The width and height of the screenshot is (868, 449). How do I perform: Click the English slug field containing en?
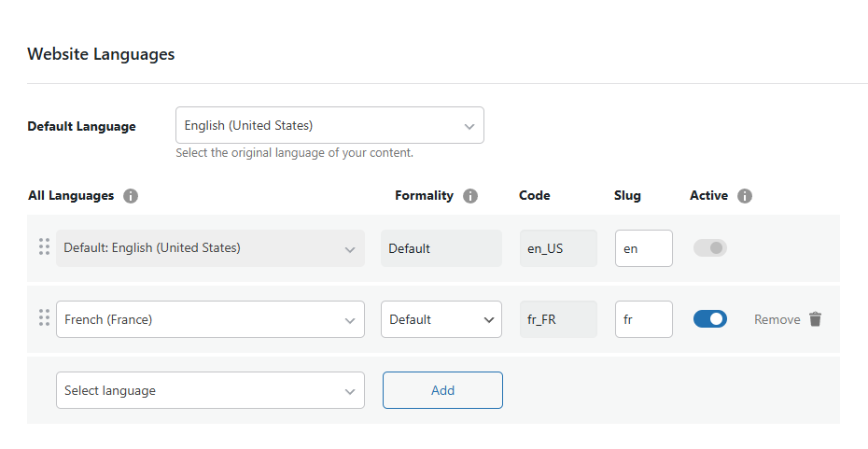click(643, 248)
